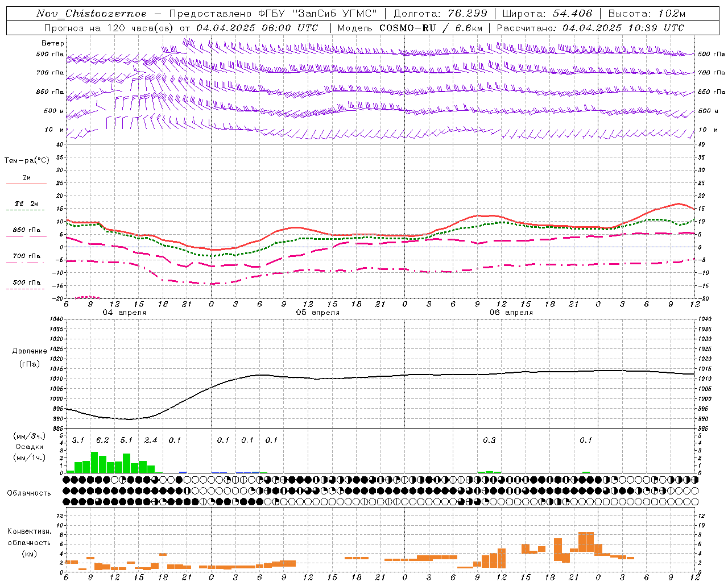Click the red 2м temperature legend line
The height and width of the screenshot is (582, 728).
pyautogui.click(x=26, y=184)
